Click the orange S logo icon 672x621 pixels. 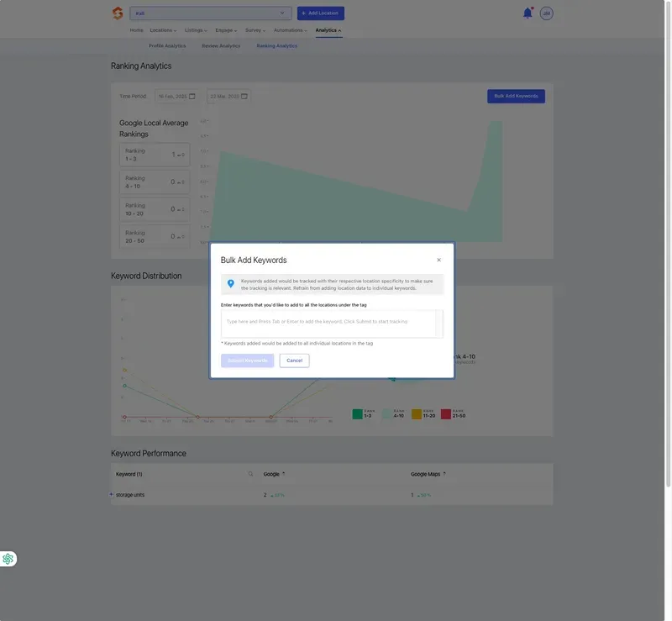coord(118,13)
